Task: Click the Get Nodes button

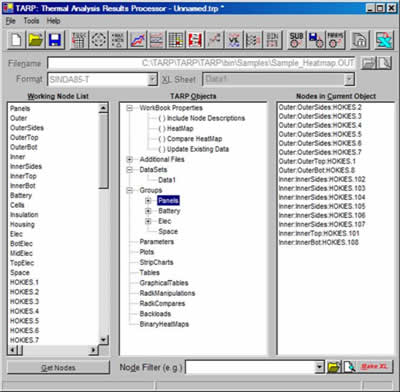Action: coord(58,368)
